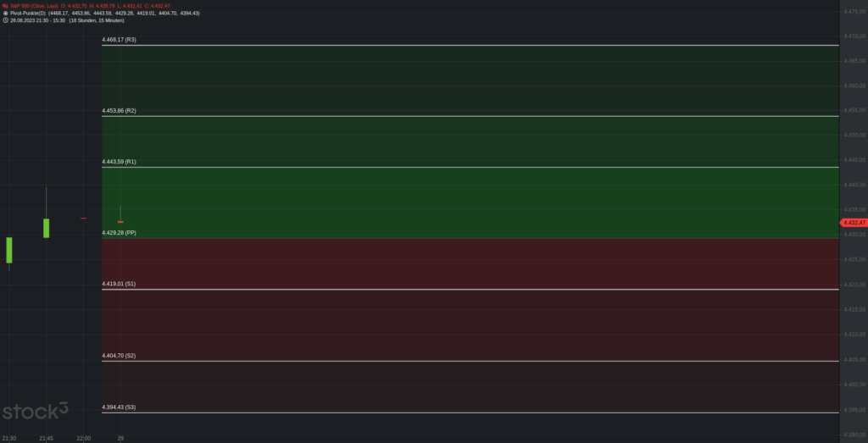Select the 4.453,86 (R2) pivot label

(x=119, y=111)
